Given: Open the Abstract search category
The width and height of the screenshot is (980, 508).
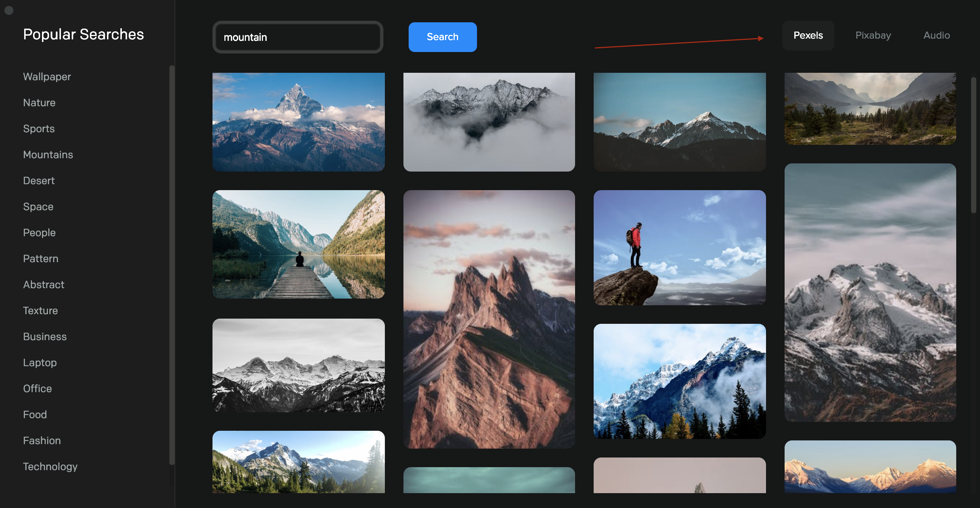Looking at the screenshot, I should 44,284.
